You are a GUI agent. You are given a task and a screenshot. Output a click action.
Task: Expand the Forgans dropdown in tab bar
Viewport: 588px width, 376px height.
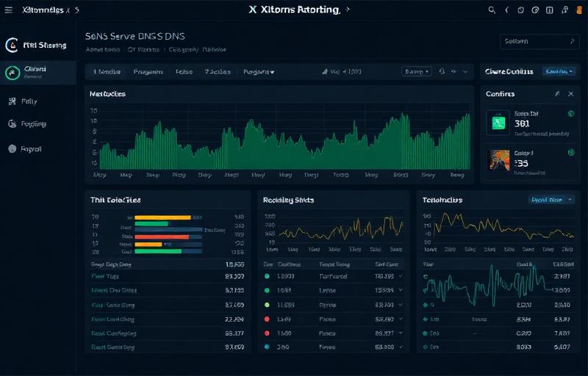coord(258,72)
